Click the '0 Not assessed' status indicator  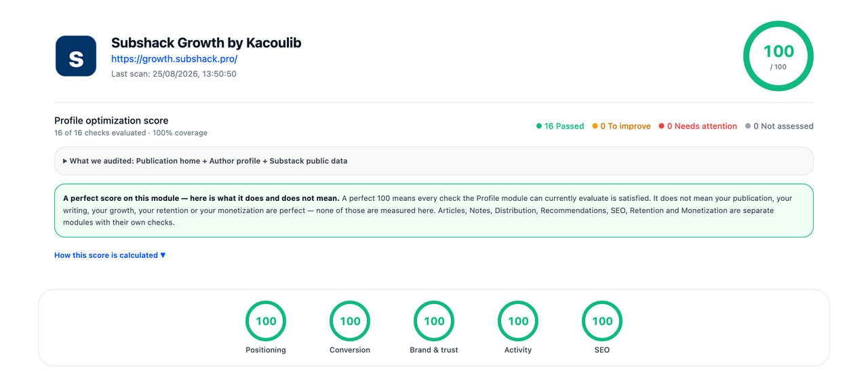pyautogui.click(x=779, y=126)
